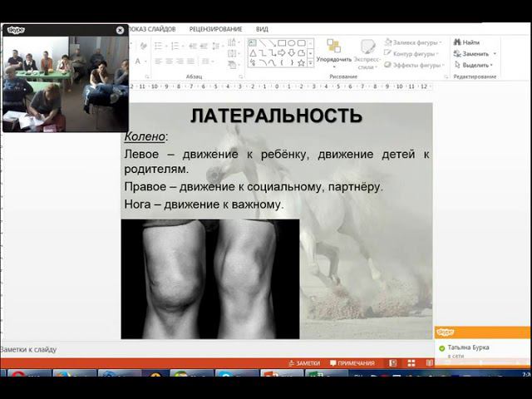Screen dimensions: 532x399
Task: Decrease the list indent level
Action: click(193, 46)
